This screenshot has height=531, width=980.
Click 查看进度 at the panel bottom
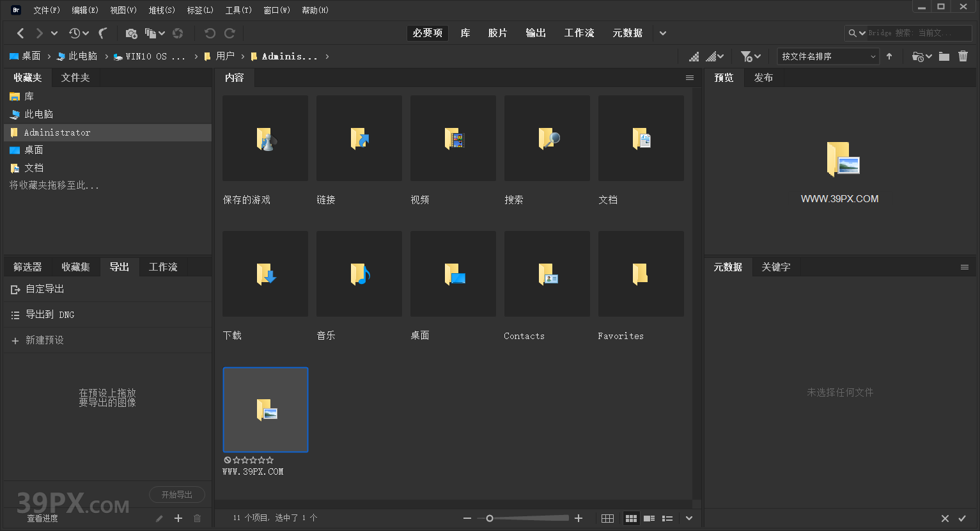point(42,518)
